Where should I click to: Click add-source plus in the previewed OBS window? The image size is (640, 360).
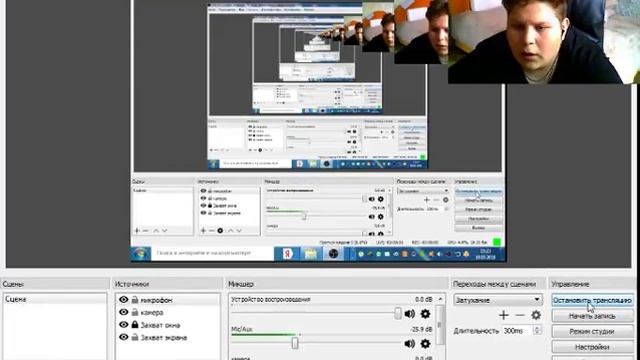coord(203,231)
